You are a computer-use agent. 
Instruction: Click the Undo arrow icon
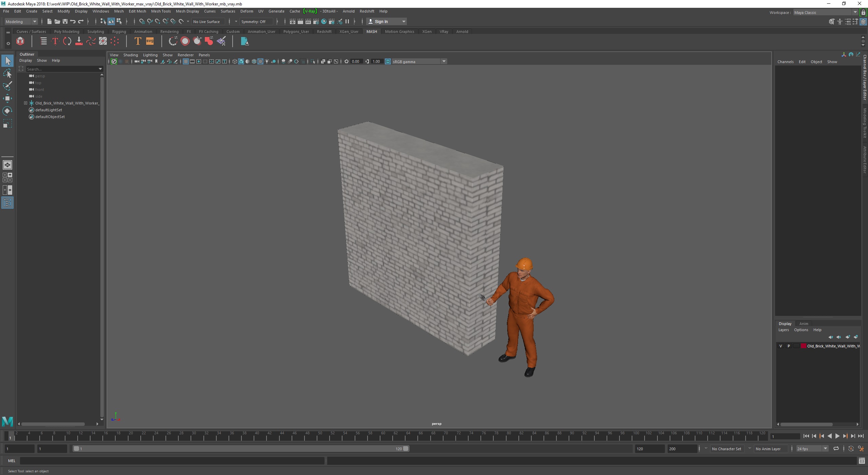pos(73,21)
